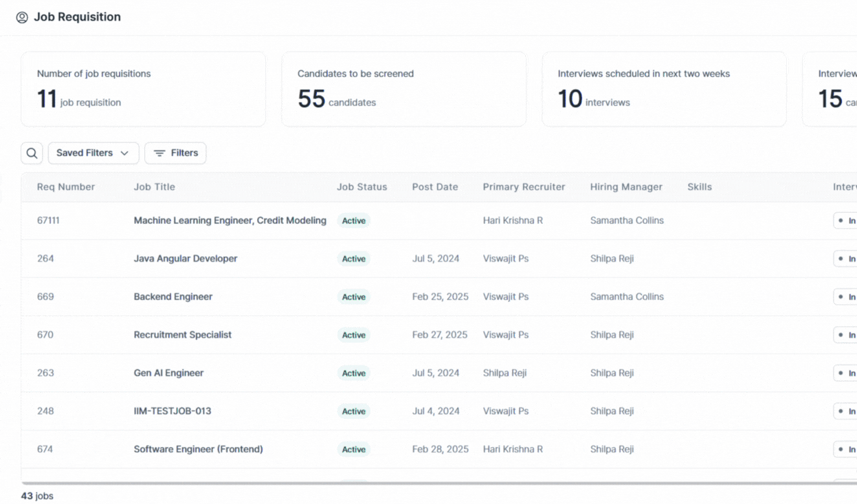
Task: Select the Backend Engineer job title
Action: coord(173,297)
